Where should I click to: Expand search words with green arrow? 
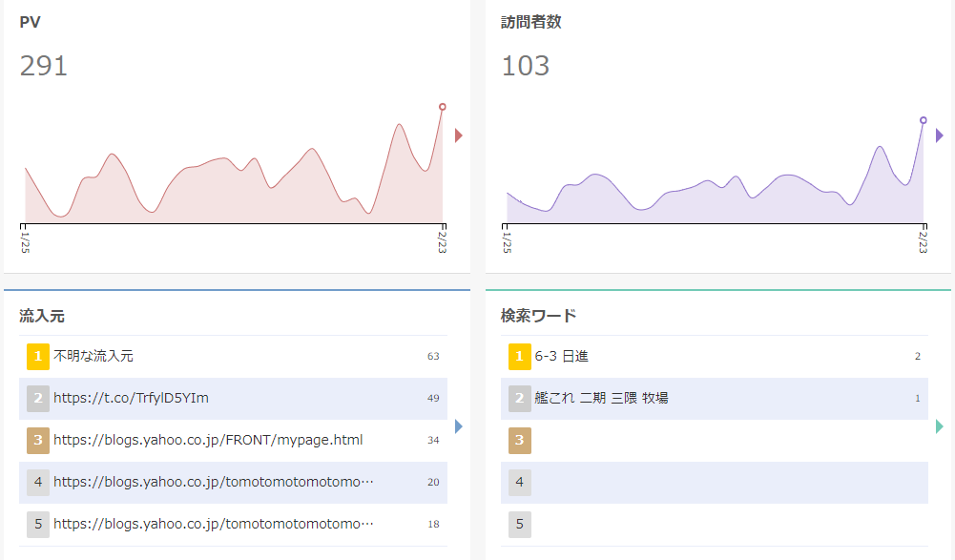pos(940,425)
